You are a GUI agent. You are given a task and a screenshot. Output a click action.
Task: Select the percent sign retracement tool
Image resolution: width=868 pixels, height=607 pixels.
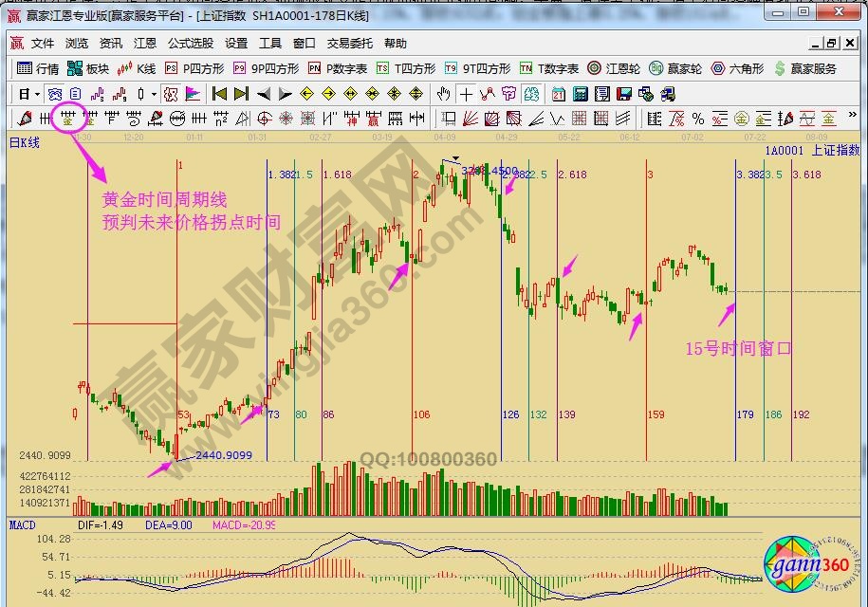(697, 119)
